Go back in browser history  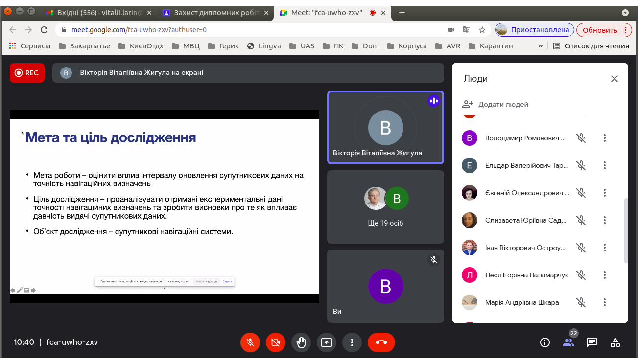[13, 30]
